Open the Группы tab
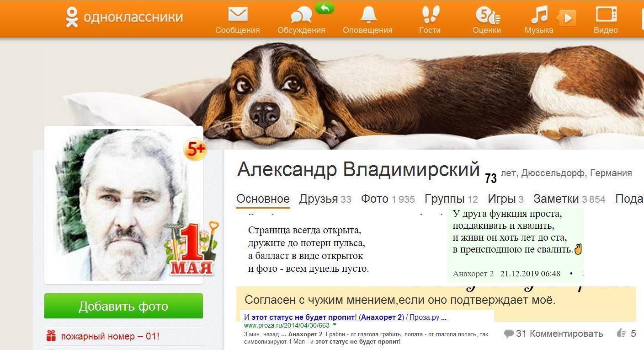The image size is (644, 350). click(x=451, y=199)
